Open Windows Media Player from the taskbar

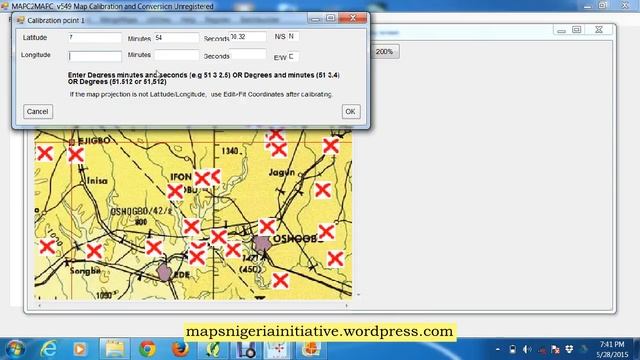tap(80, 349)
